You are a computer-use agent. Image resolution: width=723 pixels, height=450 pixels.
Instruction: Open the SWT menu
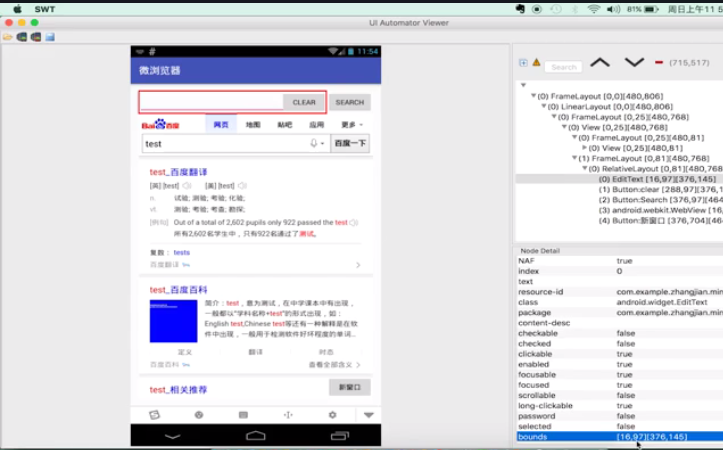[x=45, y=9]
